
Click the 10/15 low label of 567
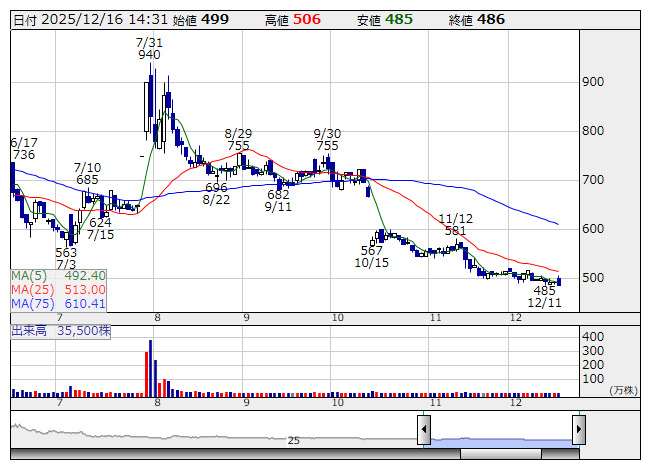pos(371,256)
